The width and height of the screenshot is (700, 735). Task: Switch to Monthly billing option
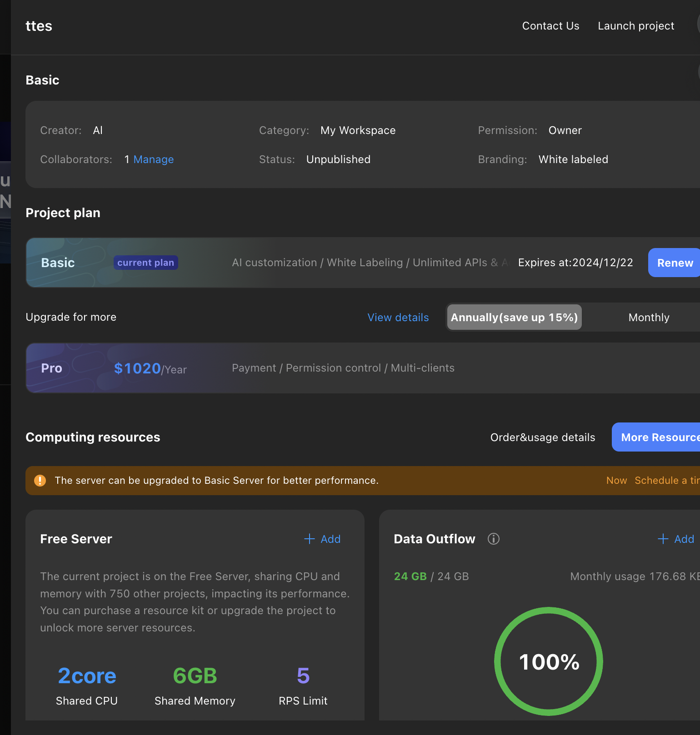(x=649, y=317)
